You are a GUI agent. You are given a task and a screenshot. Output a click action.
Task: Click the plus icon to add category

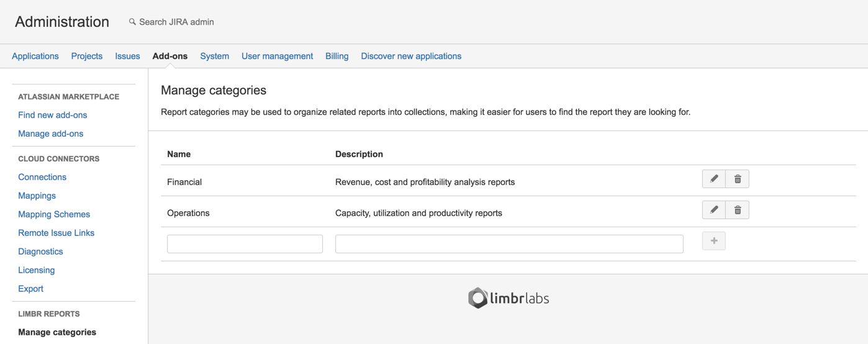point(714,241)
